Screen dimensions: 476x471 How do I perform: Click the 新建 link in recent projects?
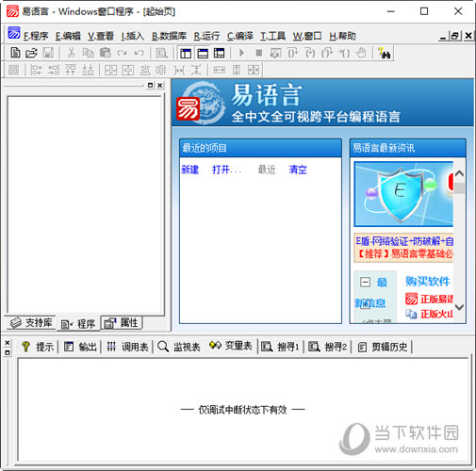pyautogui.click(x=189, y=170)
